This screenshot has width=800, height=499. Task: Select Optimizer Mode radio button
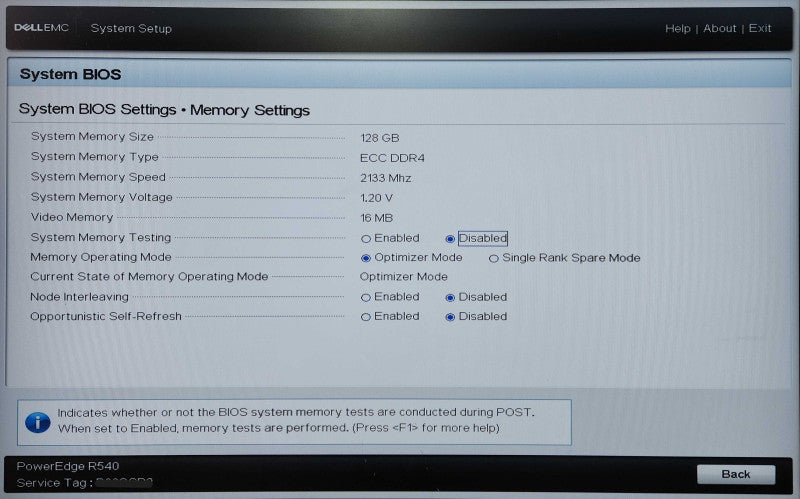coord(366,258)
